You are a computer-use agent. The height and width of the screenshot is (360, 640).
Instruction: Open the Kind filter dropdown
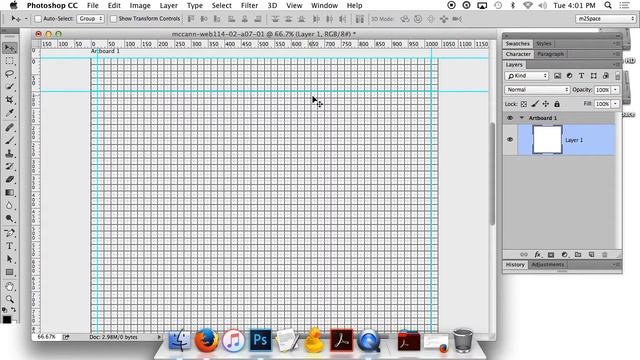coord(527,76)
